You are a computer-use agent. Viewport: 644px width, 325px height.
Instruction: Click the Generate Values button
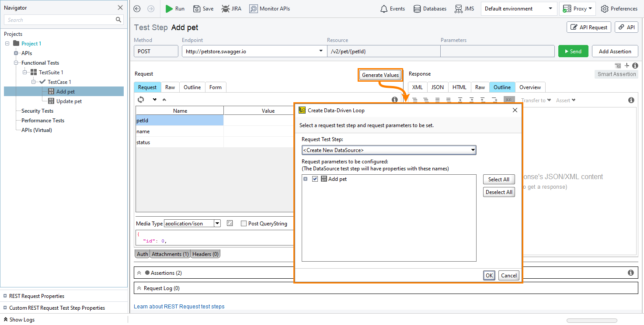pyautogui.click(x=380, y=75)
